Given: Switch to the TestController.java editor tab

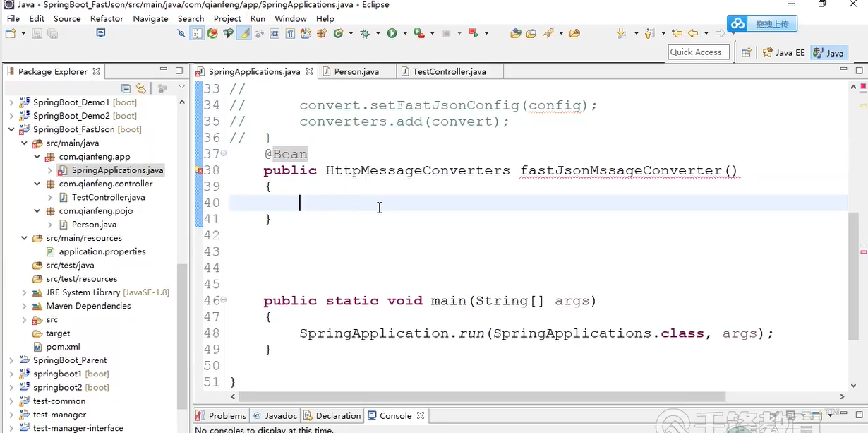Looking at the screenshot, I should click(449, 71).
